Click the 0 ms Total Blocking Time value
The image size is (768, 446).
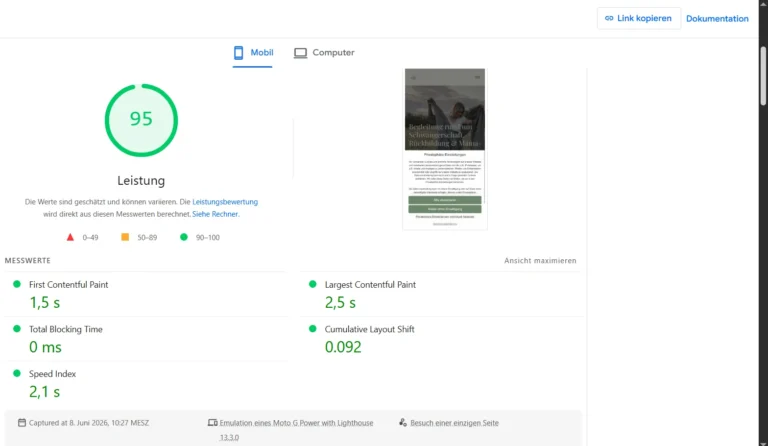click(x=45, y=347)
